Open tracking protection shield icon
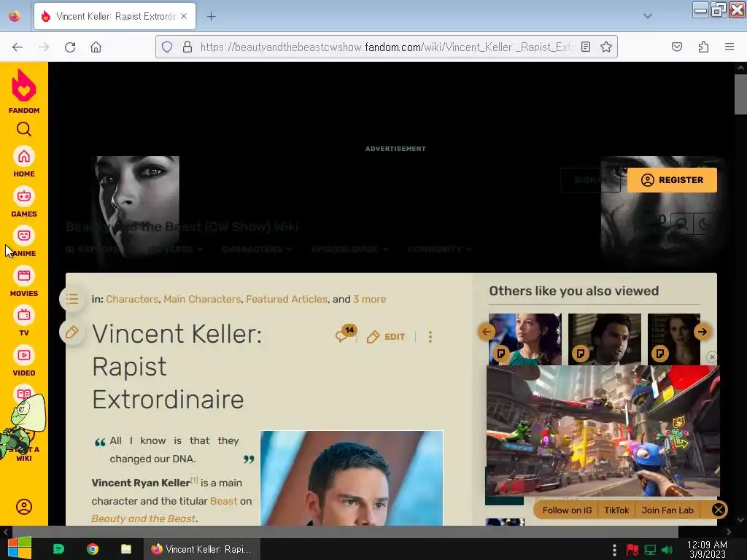Viewport: 747px width, 560px height. 167,47
